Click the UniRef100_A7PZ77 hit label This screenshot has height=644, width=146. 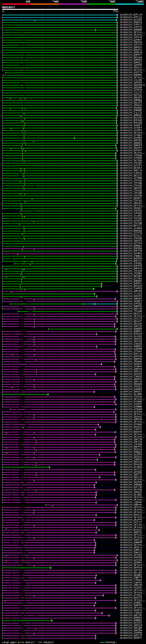pos(131,25)
